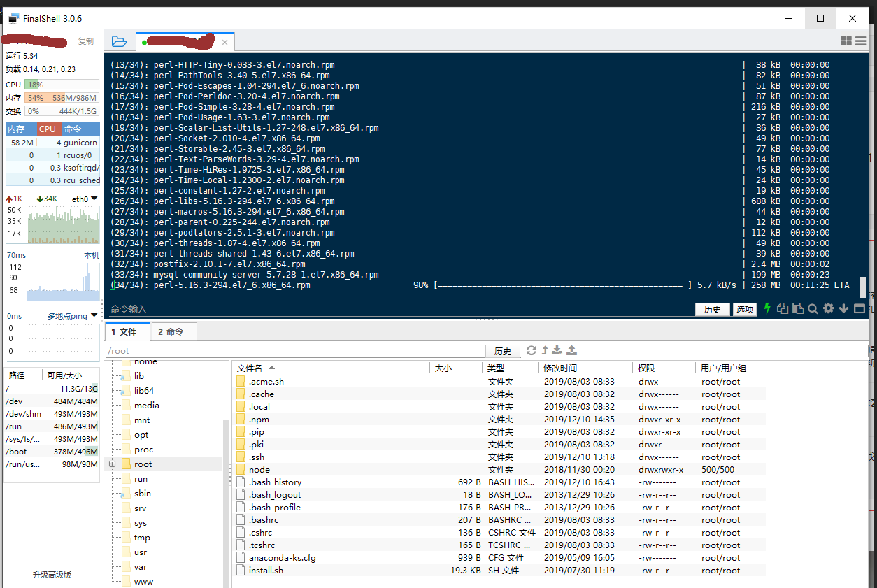Sort files by 文件名 column header
The height and width of the screenshot is (588, 877).
point(330,368)
